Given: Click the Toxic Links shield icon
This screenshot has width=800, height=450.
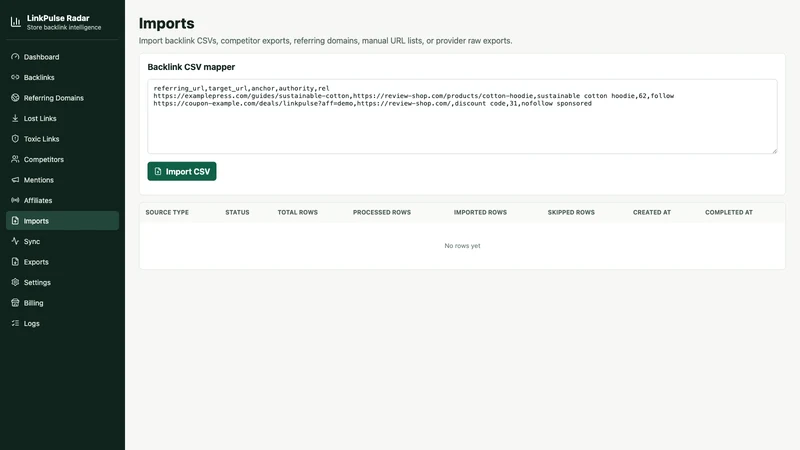Looking at the screenshot, I should coord(15,138).
